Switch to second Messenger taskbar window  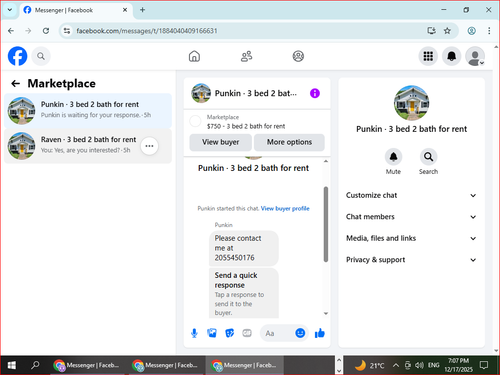pos(165,365)
